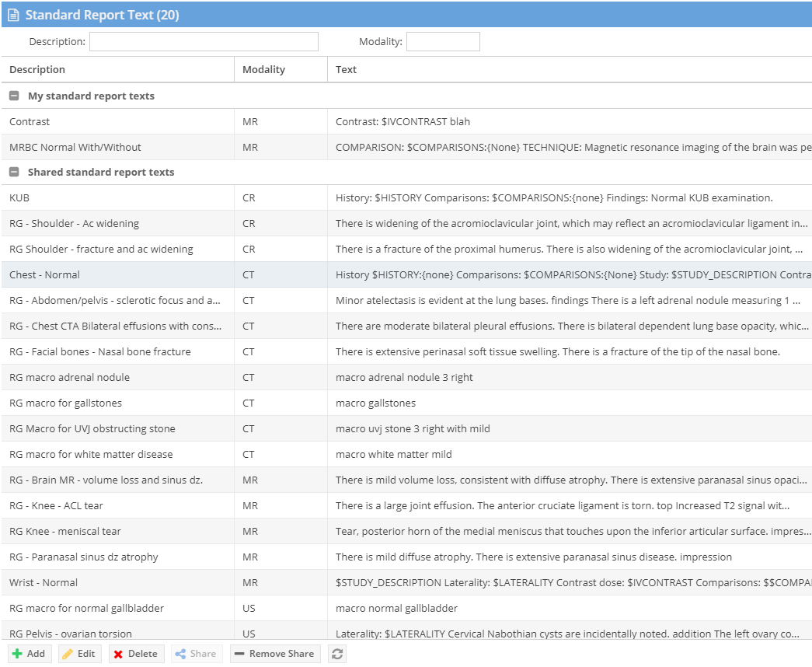Click the Edit button
This screenshot has width=812, height=667.
click(80, 654)
